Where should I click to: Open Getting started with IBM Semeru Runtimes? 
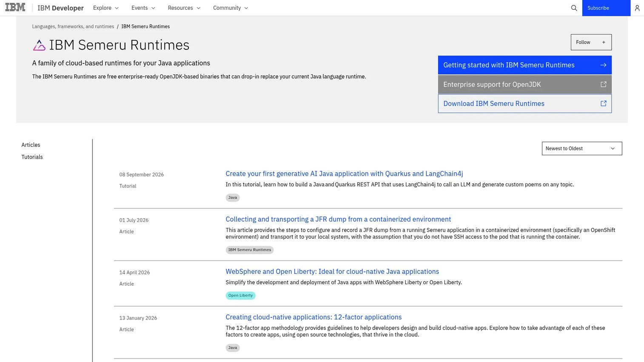(524, 65)
